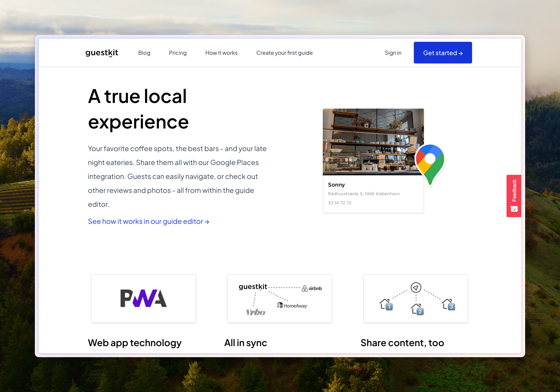
Task: Click the guestkit home logo
Action: [x=102, y=53]
